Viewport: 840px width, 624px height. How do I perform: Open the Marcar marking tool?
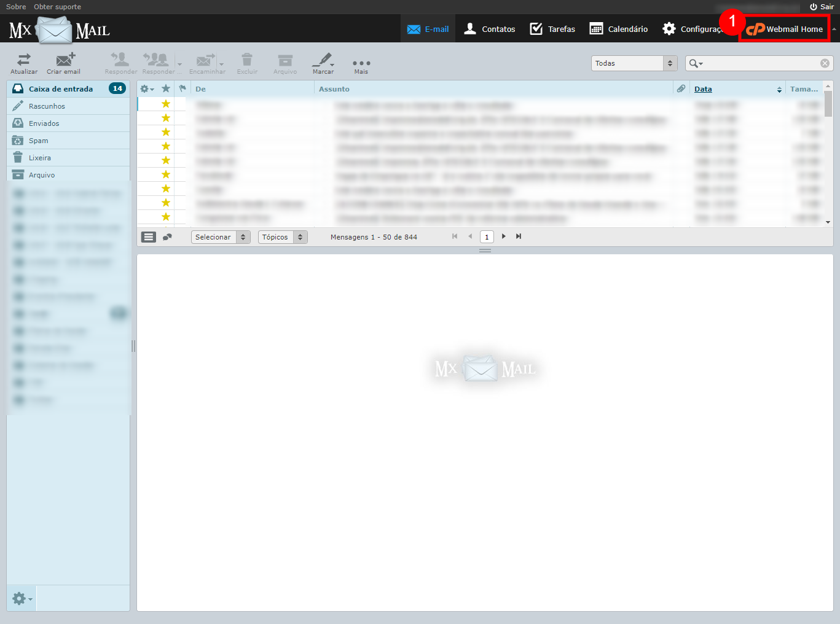coord(322,62)
